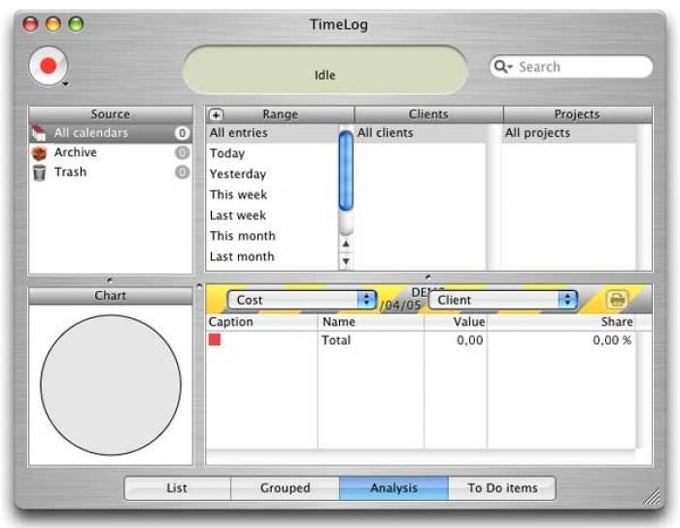
Task: Open the Cost dropdown
Action: click(x=302, y=300)
